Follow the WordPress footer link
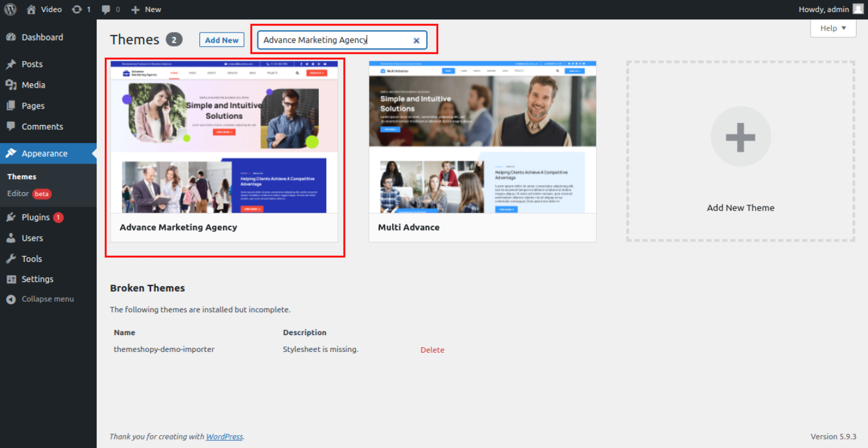 coord(224,437)
